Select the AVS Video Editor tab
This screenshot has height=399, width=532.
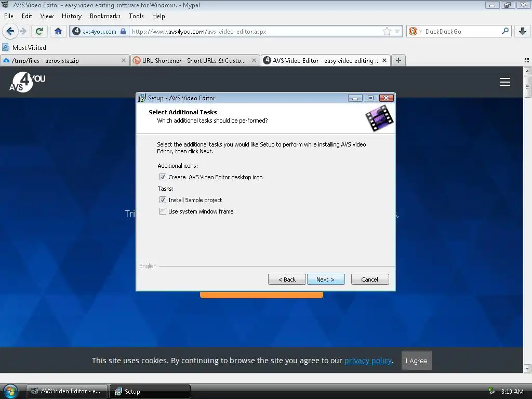click(325, 61)
